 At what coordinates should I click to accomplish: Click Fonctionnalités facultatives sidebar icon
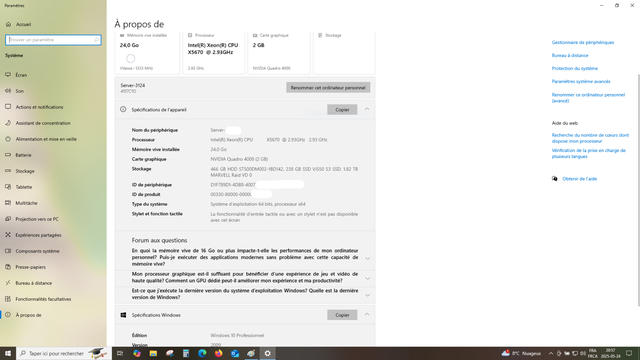[x=8, y=299]
